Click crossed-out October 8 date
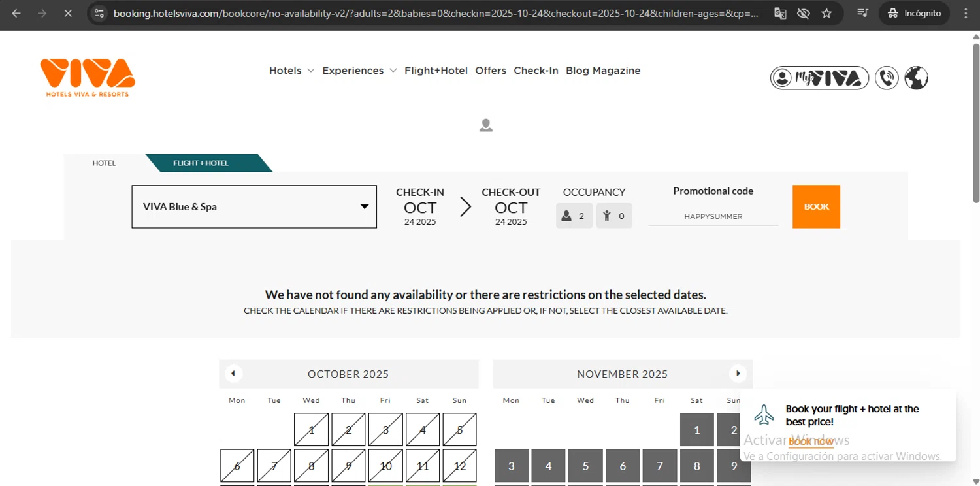980x486 pixels. coord(311,466)
